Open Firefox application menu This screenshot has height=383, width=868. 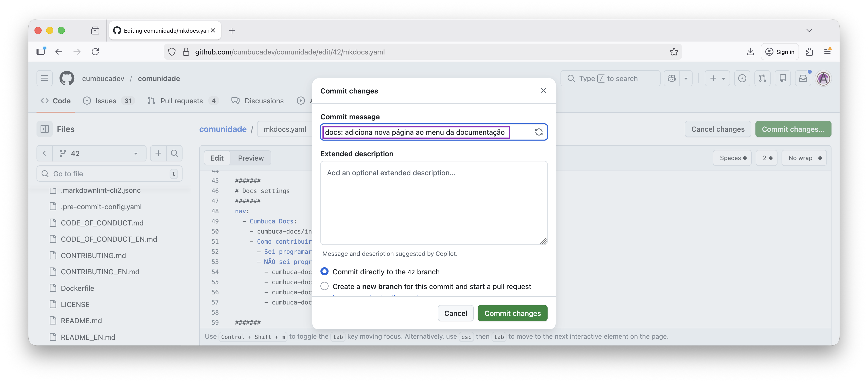point(827,51)
